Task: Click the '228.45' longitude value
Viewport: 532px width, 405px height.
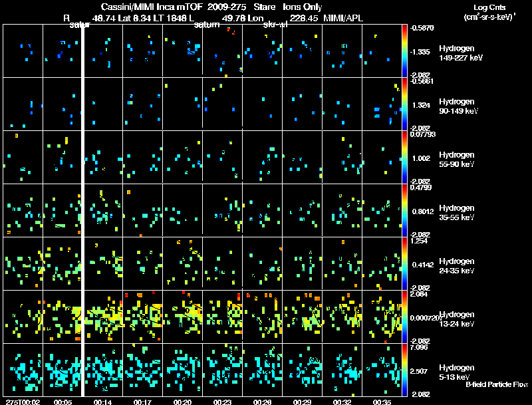Action: (304, 18)
